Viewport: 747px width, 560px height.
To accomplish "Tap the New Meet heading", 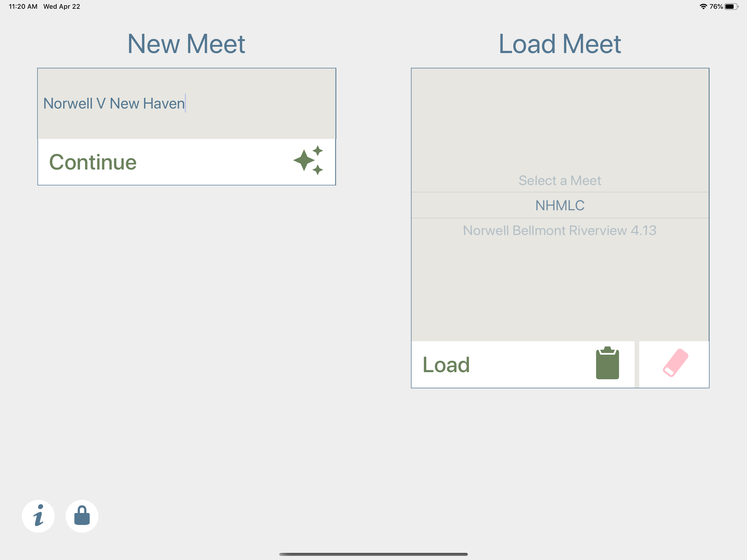I will [x=186, y=44].
